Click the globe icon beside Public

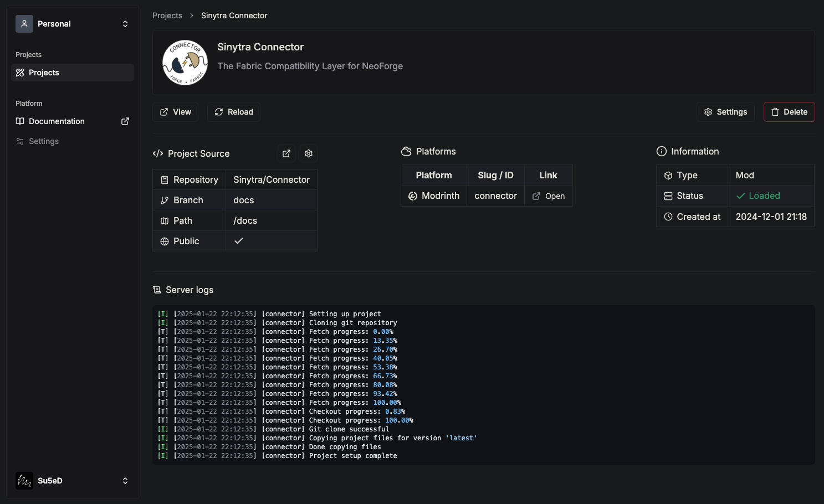tap(165, 241)
